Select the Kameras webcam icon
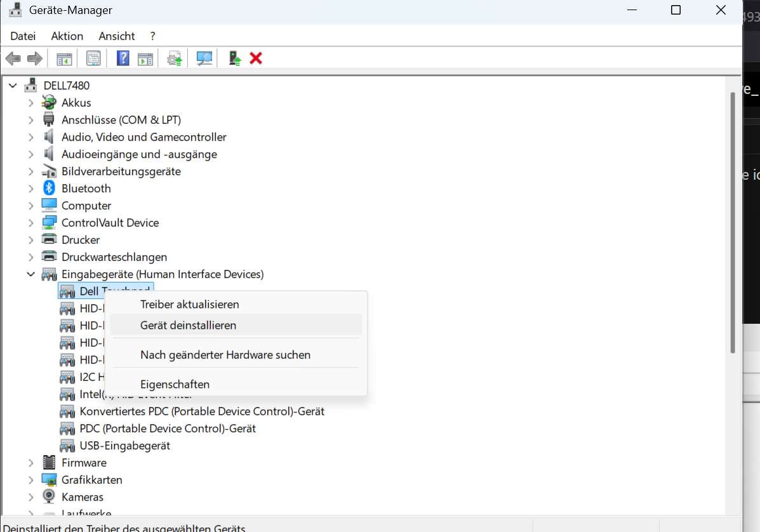This screenshot has width=760, height=532. (49, 496)
